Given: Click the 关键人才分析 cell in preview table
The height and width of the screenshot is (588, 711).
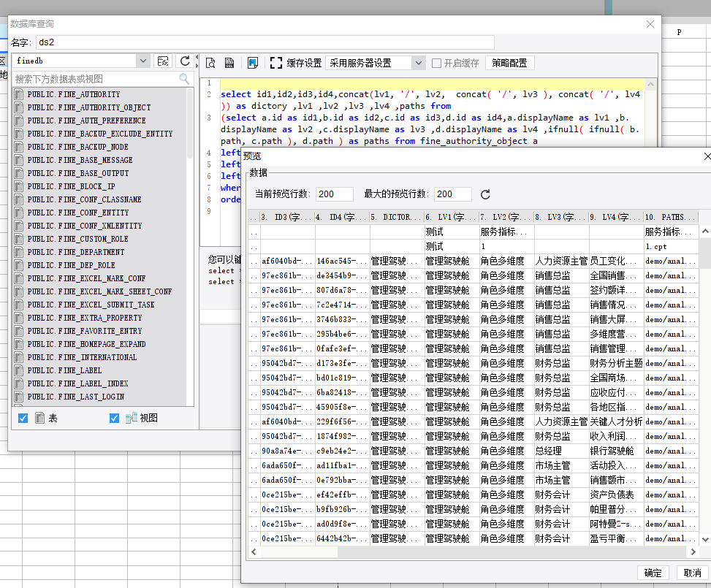Looking at the screenshot, I should 617,421.
